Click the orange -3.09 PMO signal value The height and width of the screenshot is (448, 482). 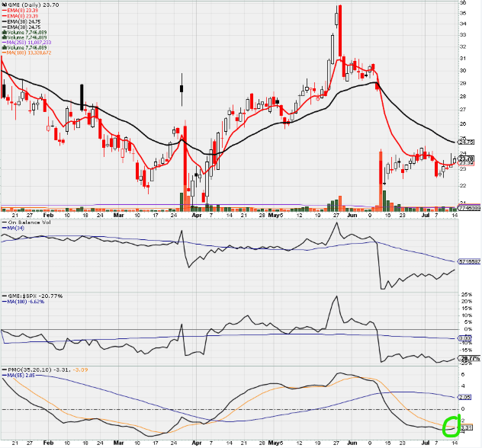coord(81,370)
